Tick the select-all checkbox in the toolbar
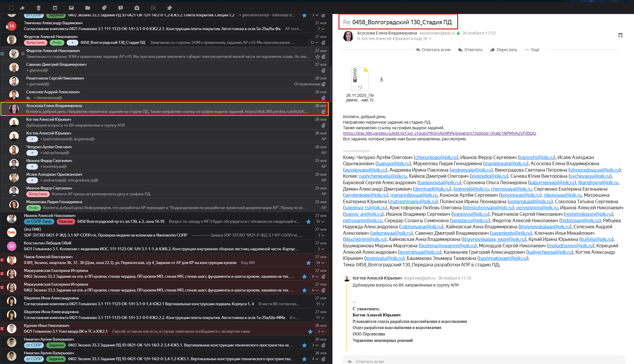The height and width of the screenshot is (364, 634). point(11,8)
